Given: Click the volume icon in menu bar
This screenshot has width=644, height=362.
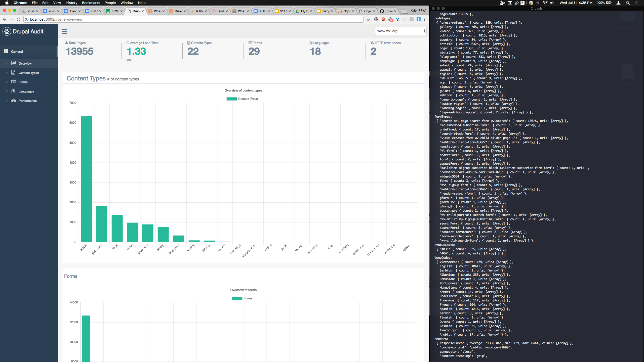Looking at the screenshot, I should (552, 3).
